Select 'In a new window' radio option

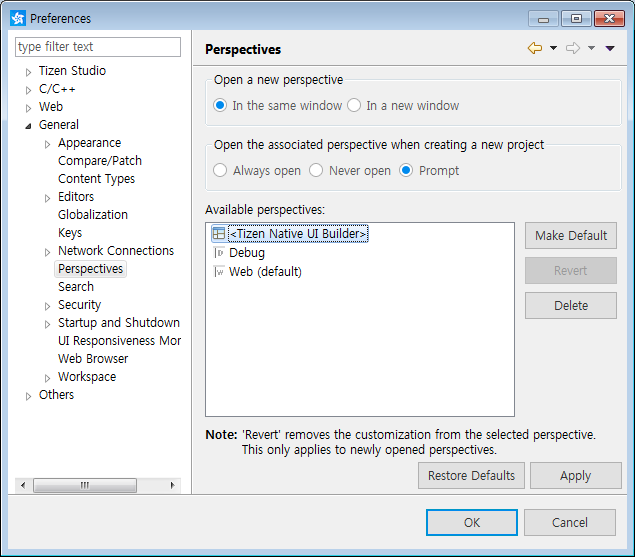pos(354,106)
